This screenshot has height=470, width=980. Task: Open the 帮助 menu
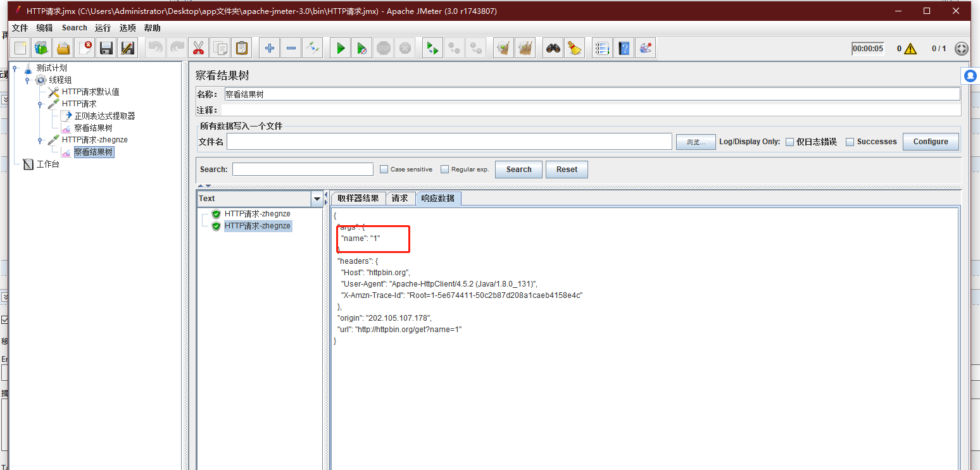(152, 28)
